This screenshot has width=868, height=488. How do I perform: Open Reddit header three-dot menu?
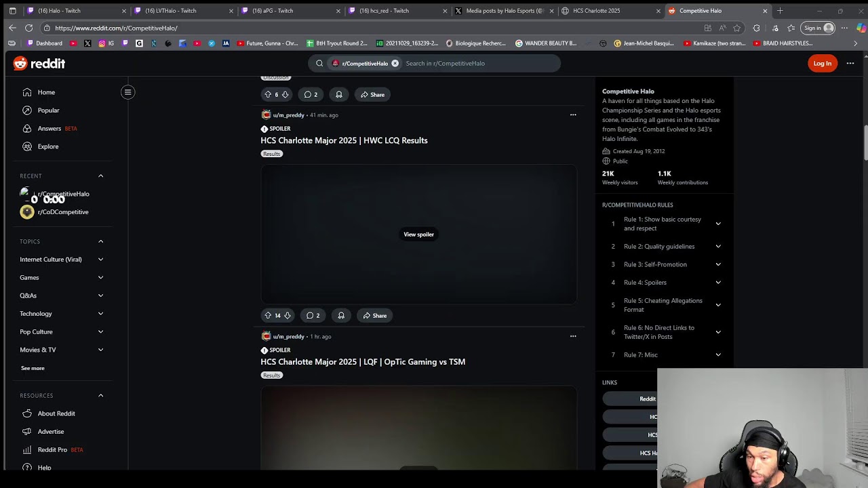tap(850, 63)
